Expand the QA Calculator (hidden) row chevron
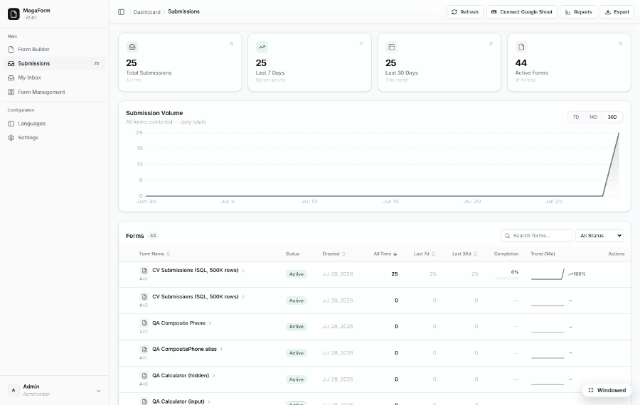Image resolution: width=640 pixels, height=405 pixels. tap(213, 376)
